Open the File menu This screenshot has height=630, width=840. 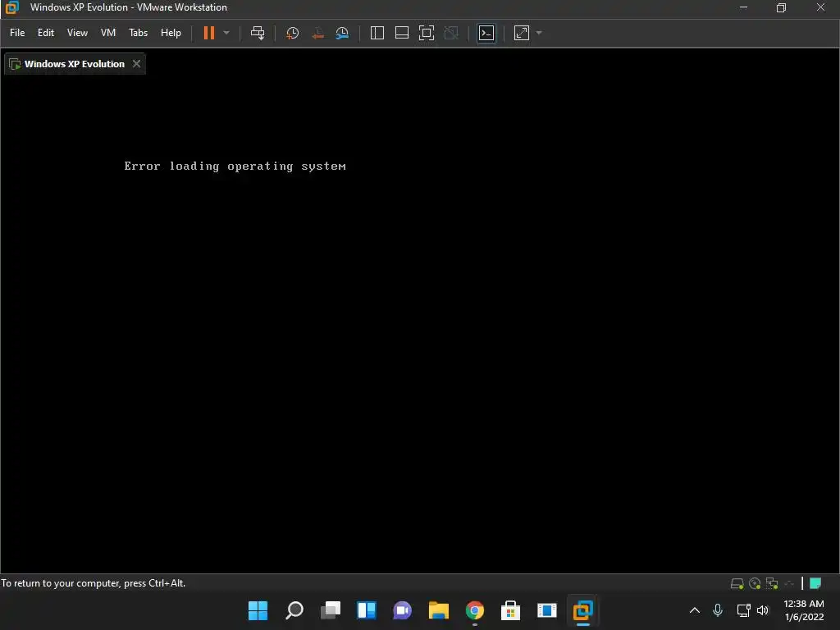click(17, 33)
